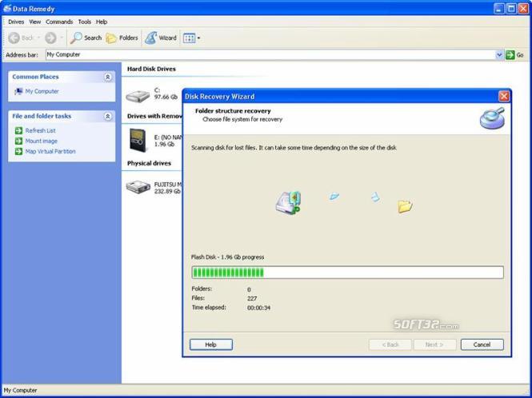Screen dimensions: 532x398
Task: Click the yellow folder animation icon
Action: (x=405, y=206)
